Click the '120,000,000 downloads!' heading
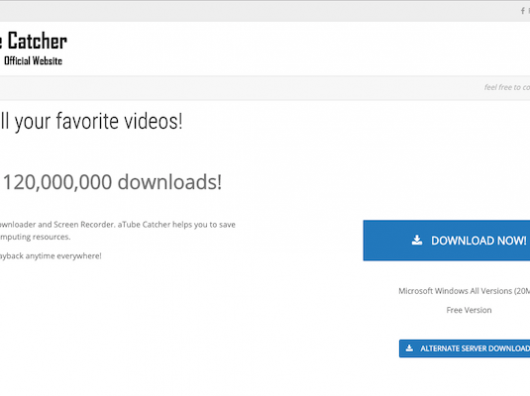 [112, 182]
